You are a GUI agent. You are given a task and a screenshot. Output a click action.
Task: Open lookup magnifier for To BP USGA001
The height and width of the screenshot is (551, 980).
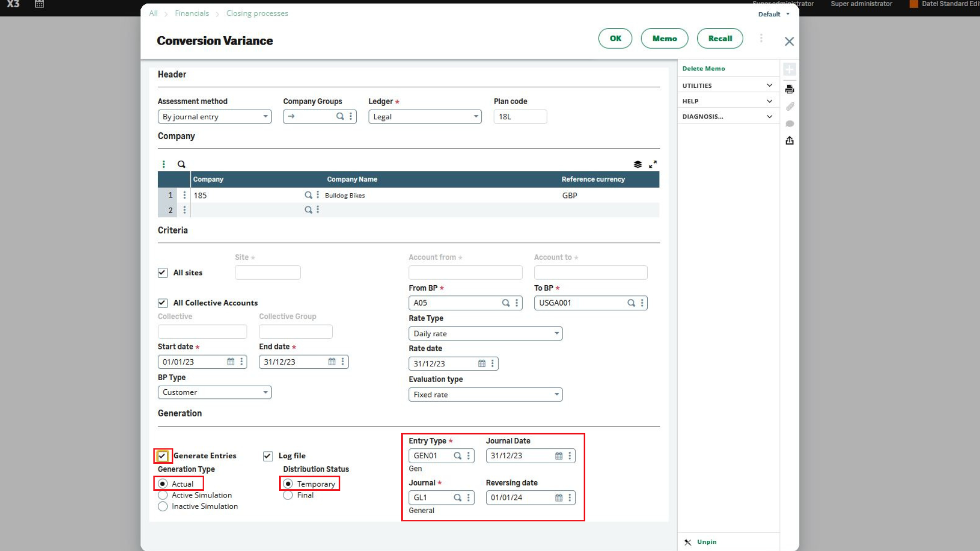pyautogui.click(x=631, y=303)
